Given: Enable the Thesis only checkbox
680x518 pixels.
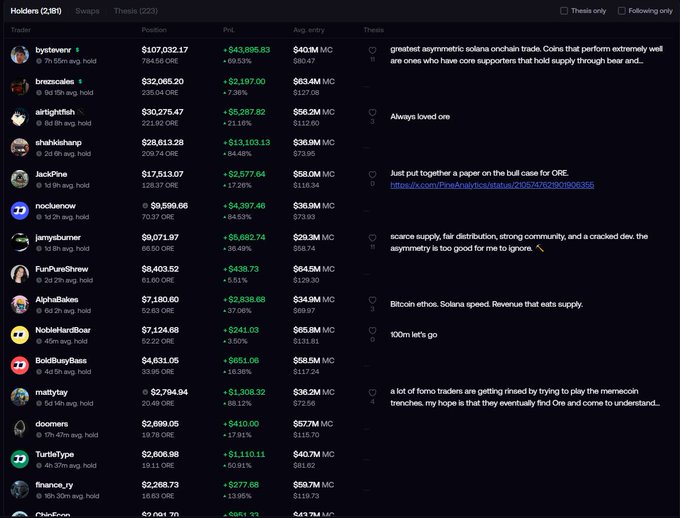Looking at the screenshot, I should point(564,10).
